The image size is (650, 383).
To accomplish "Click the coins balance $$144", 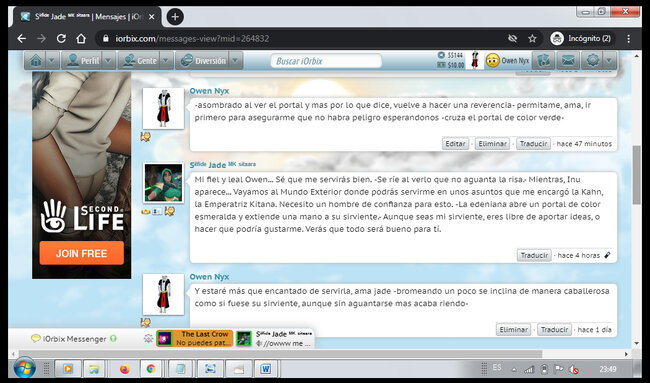I will (450, 55).
